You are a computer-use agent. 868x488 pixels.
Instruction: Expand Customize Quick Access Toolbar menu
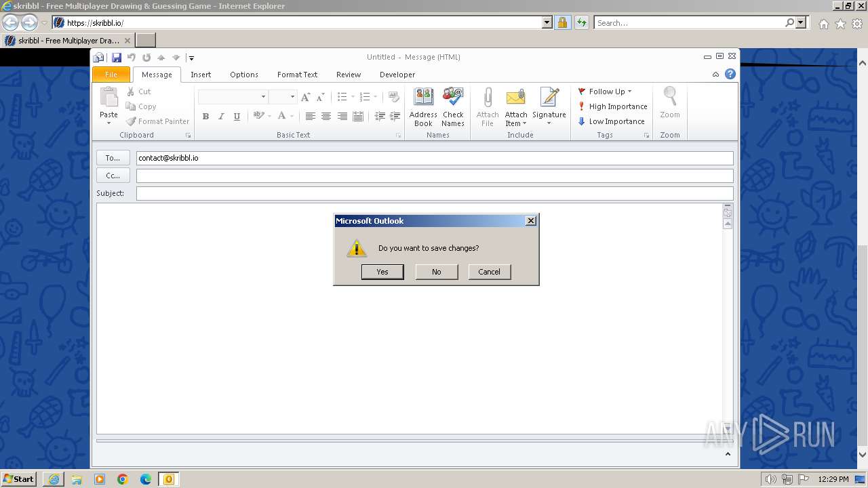pyautogui.click(x=191, y=58)
